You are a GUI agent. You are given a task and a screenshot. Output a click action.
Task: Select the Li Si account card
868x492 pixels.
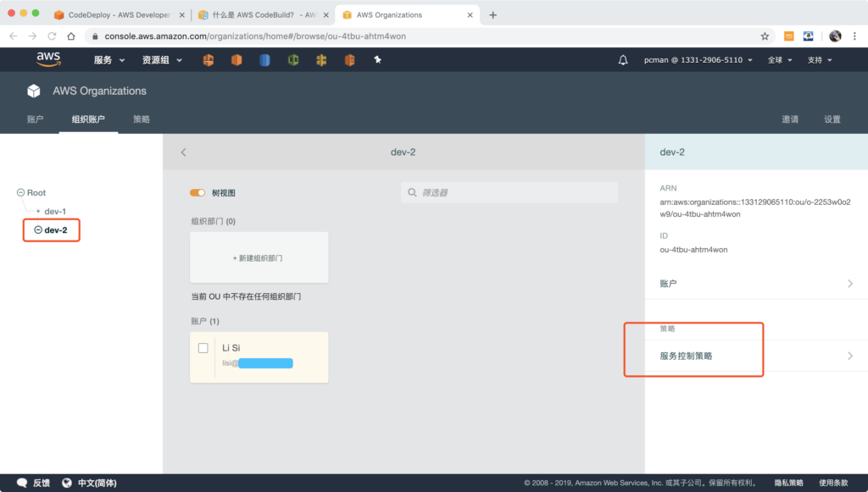(259, 357)
